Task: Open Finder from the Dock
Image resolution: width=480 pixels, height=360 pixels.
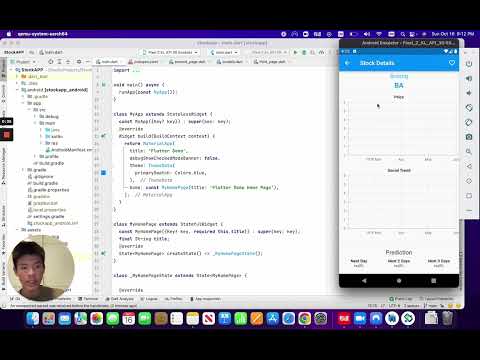Action: (33, 319)
